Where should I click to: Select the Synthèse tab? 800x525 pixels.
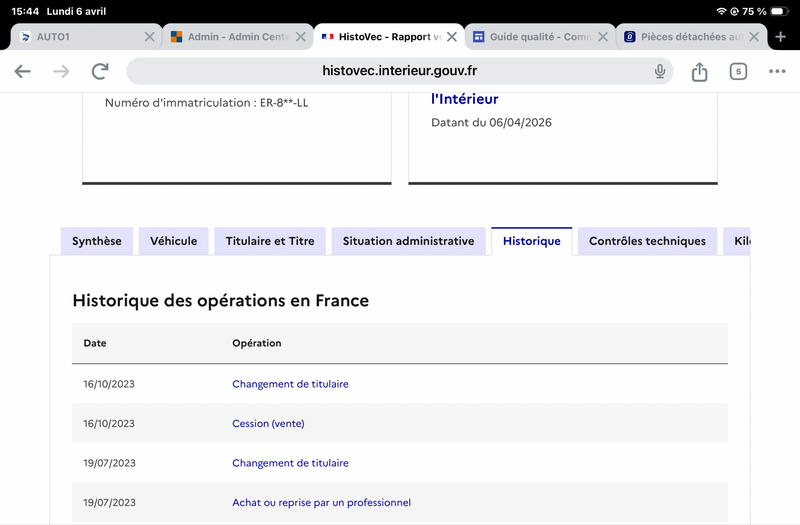[x=97, y=241]
